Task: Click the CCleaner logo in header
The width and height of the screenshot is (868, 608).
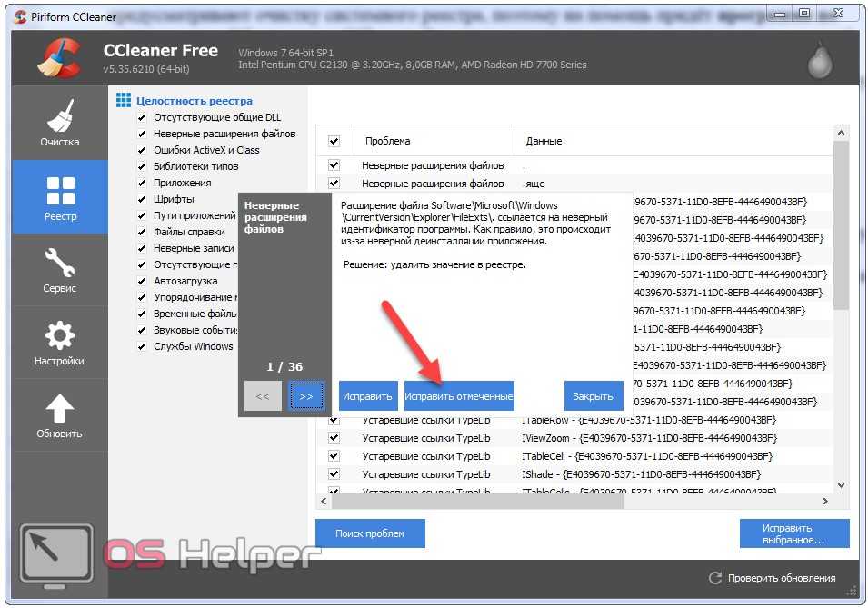Action: click(60, 60)
